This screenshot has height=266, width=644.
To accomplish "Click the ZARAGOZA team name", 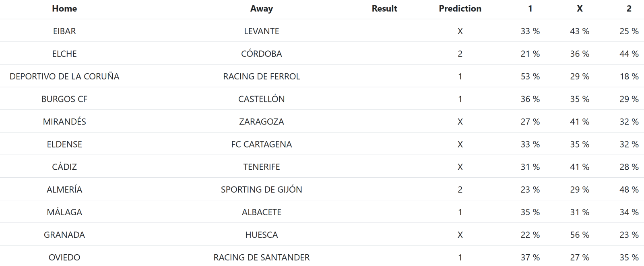I will (x=261, y=121).
